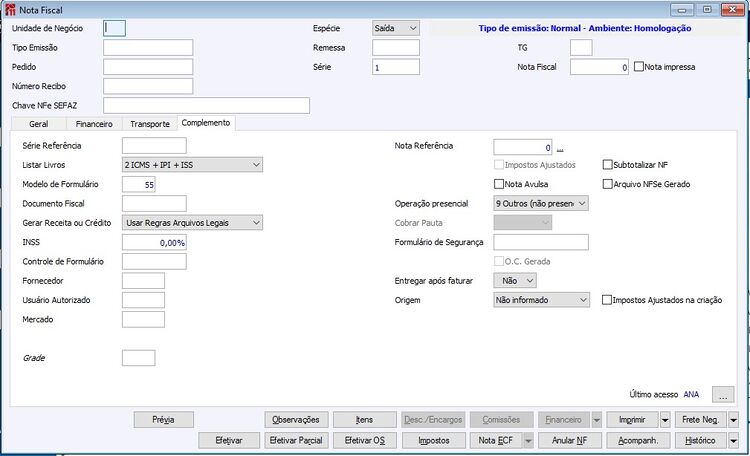Click the Grade input field

pyautogui.click(x=139, y=358)
